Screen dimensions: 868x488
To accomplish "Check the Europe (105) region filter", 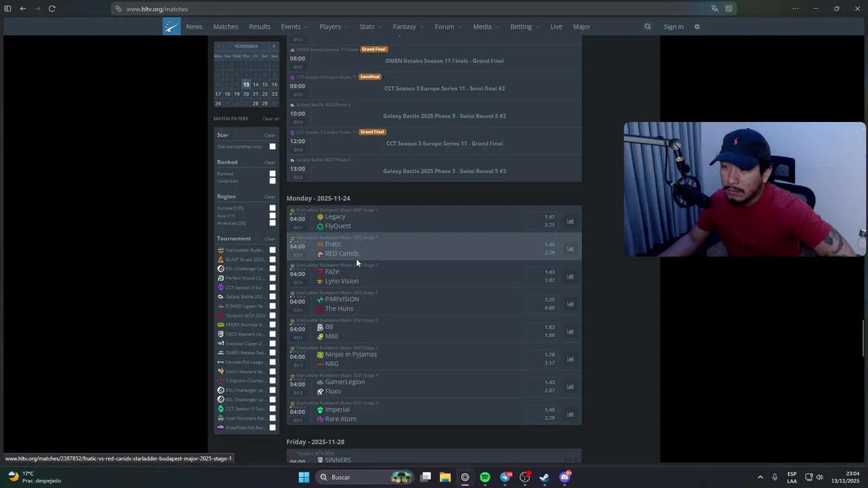I will tap(273, 208).
